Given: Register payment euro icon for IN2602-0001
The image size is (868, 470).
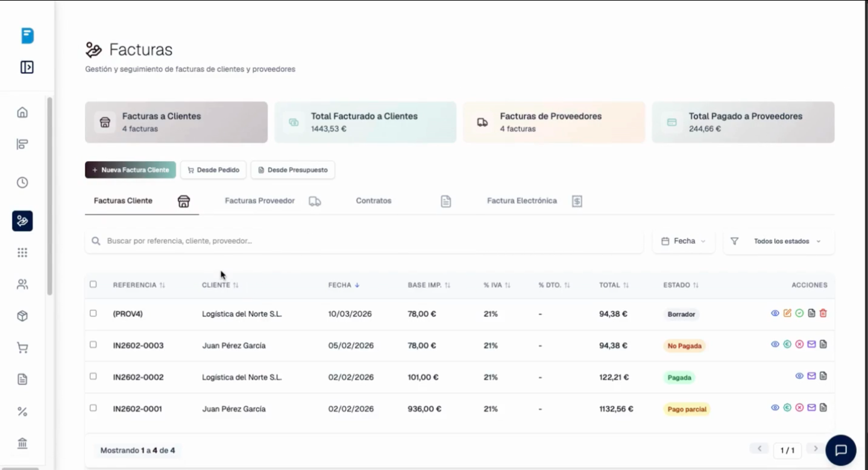Looking at the screenshot, I should pyautogui.click(x=787, y=408).
